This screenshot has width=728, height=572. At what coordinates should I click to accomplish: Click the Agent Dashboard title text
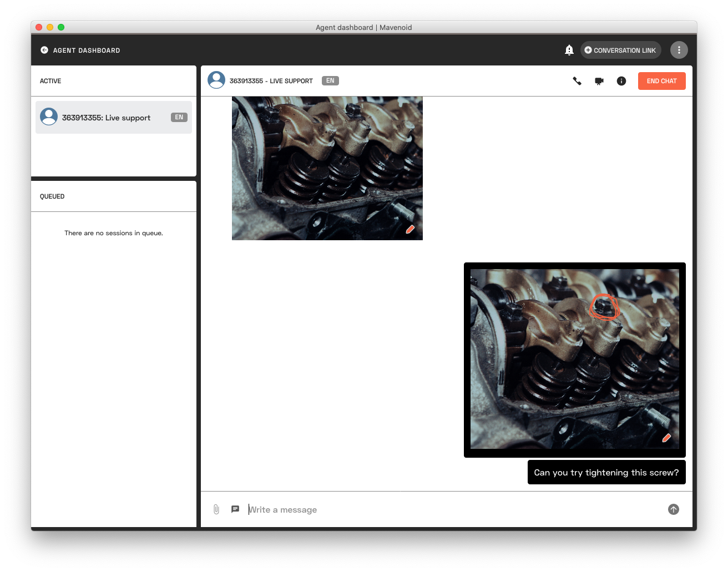(87, 50)
